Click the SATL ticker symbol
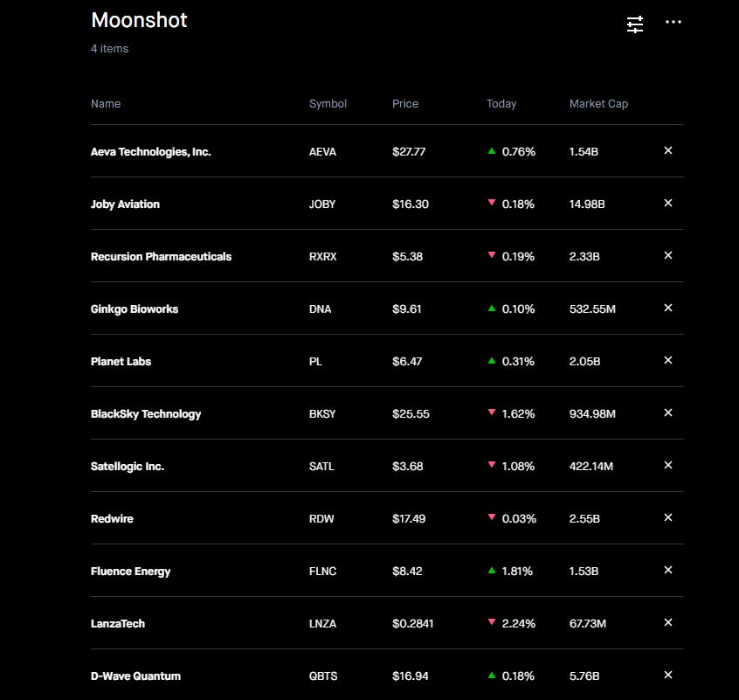 click(x=321, y=466)
